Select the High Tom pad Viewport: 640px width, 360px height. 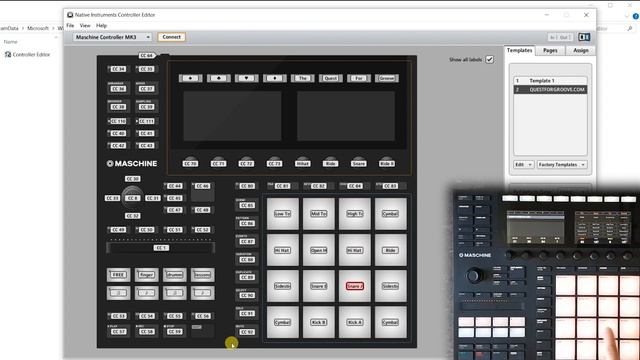click(355, 213)
